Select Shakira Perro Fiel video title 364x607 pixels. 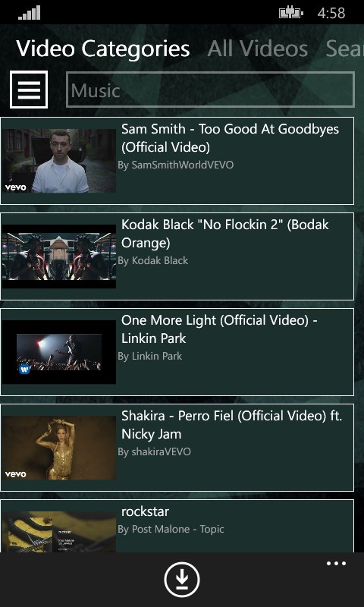point(232,425)
